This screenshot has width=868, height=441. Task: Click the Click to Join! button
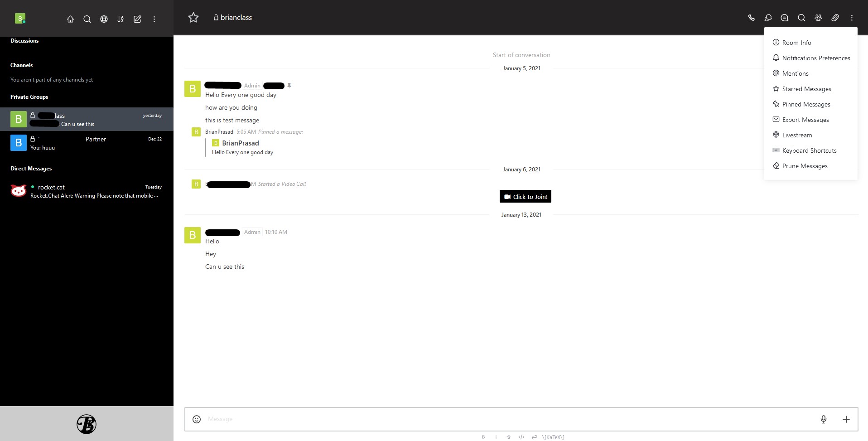tap(526, 197)
